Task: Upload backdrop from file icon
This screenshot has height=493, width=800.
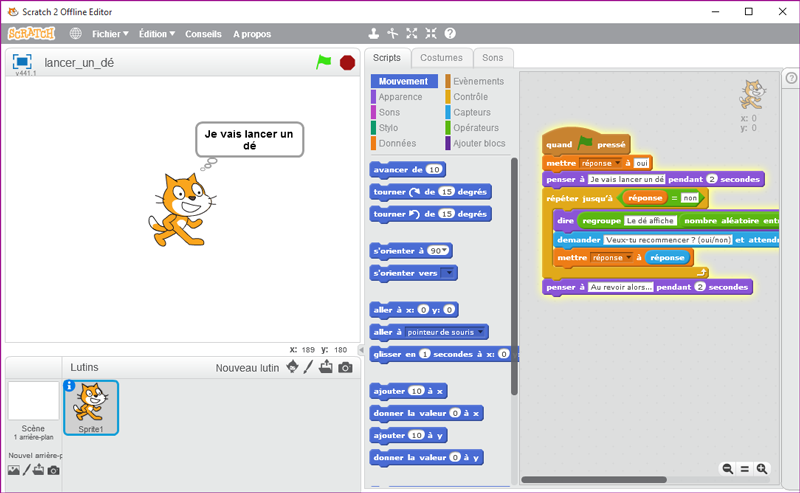Action: point(39,470)
